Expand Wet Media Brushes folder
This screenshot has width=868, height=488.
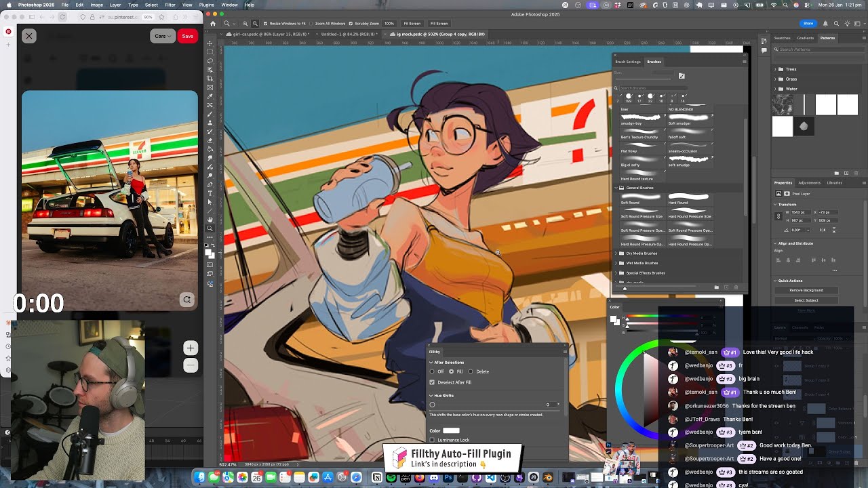point(616,263)
